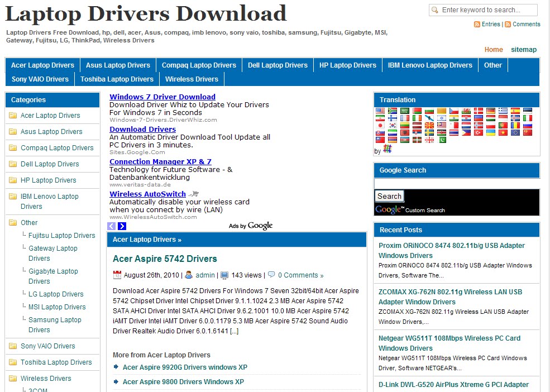Focus the Google Custom Search input field
Screen dimensions: 550x392
(x=457, y=184)
